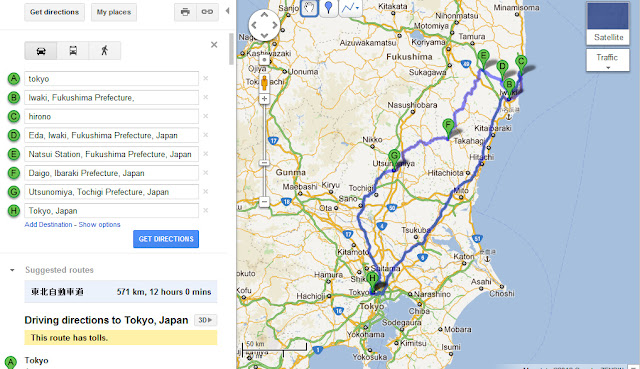Click map marker B at Iwaki

click(x=509, y=89)
